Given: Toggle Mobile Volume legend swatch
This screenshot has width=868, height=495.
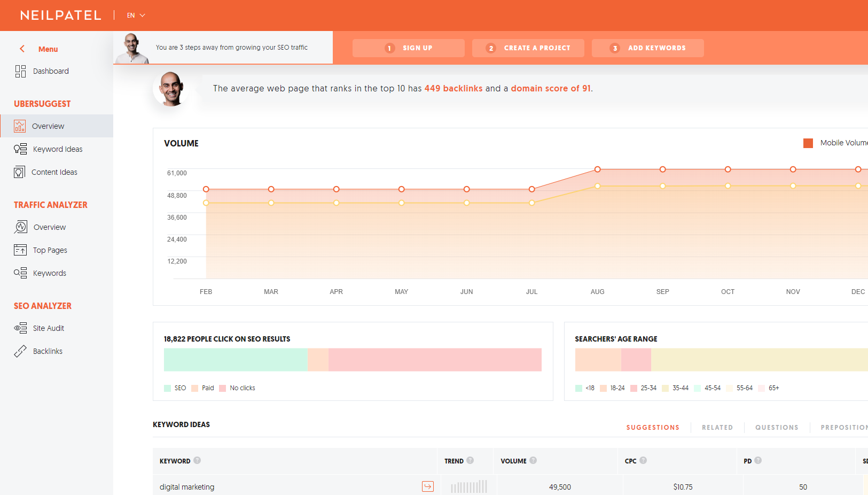Looking at the screenshot, I should point(808,143).
